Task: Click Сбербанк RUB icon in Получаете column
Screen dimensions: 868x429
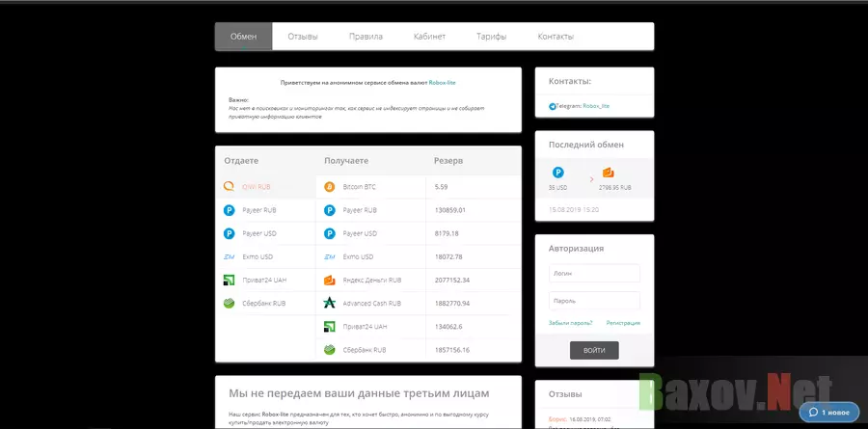Action: click(x=330, y=350)
